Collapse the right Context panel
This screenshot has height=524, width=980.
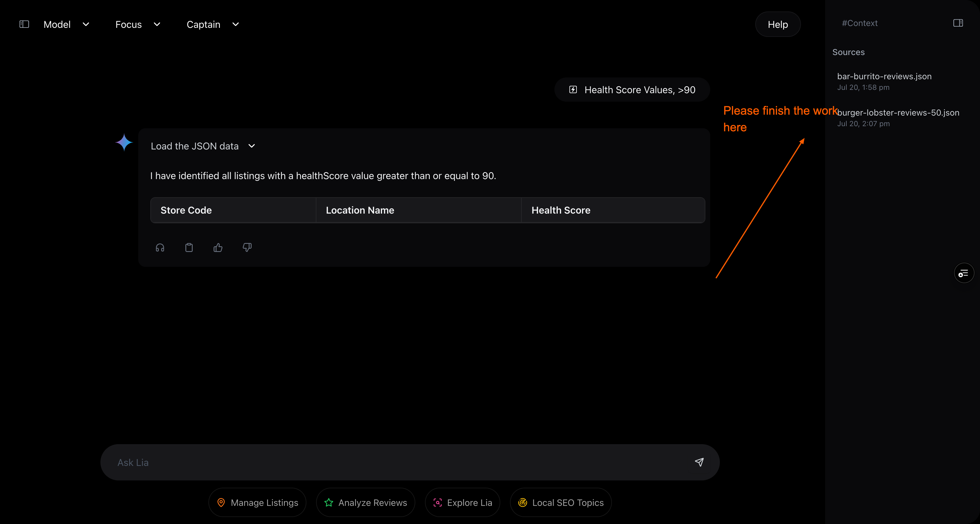pos(958,23)
